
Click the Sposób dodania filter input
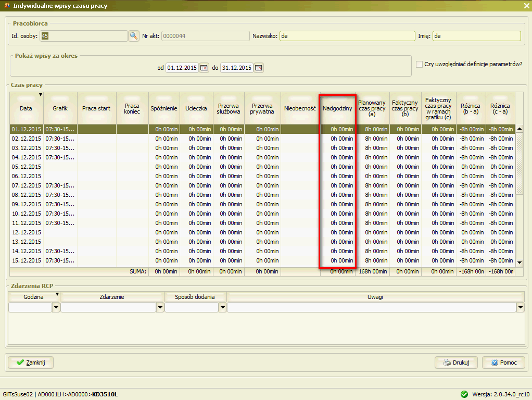[192, 308]
